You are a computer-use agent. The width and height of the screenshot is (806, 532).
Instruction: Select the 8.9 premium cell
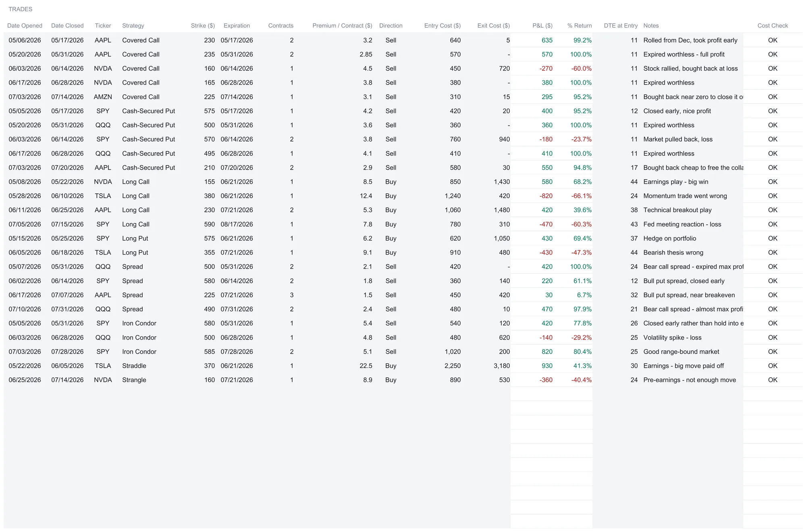click(x=367, y=380)
